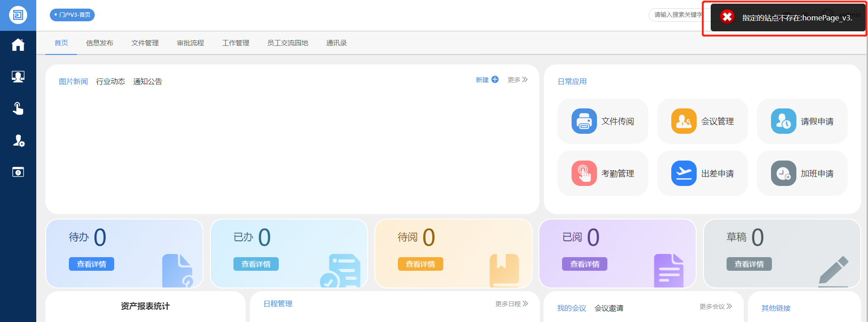Open the 请假申请 icon
Image resolution: width=868 pixels, height=322 pixels.
784,121
